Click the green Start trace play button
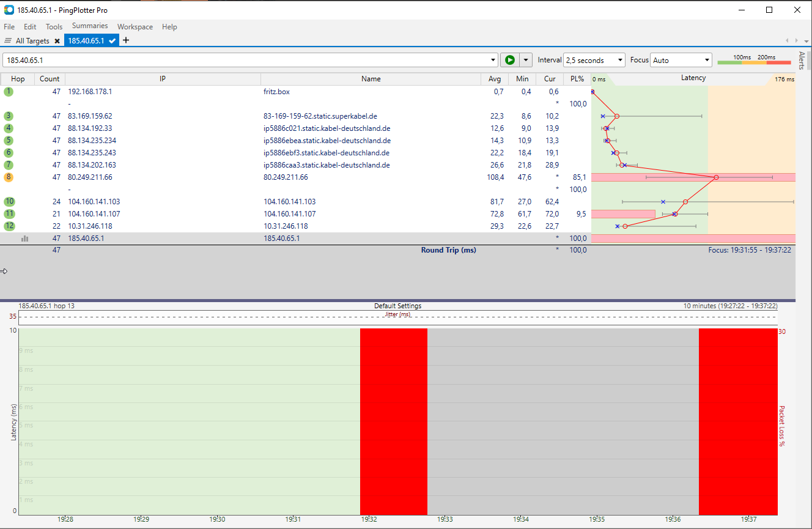 509,60
